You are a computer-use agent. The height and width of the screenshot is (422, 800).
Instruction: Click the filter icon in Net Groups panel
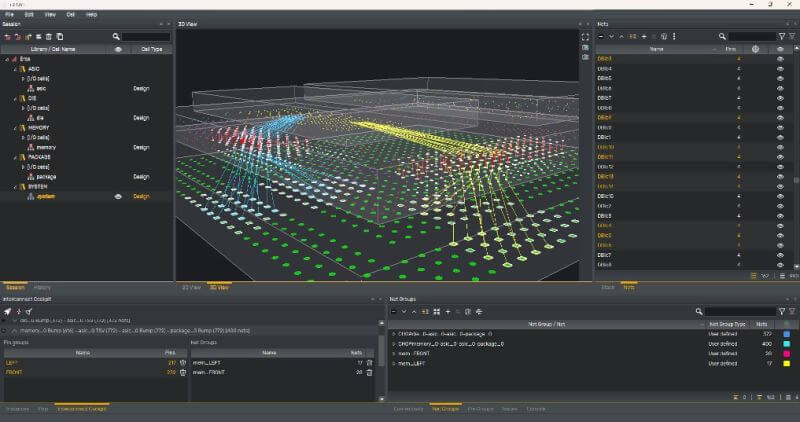pos(781,312)
